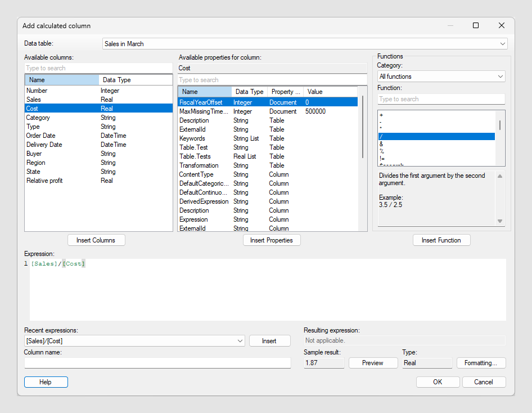Select the != operator function
This screenshot has height=413, width=532.
pyautogui.click(x=436, y=159)
